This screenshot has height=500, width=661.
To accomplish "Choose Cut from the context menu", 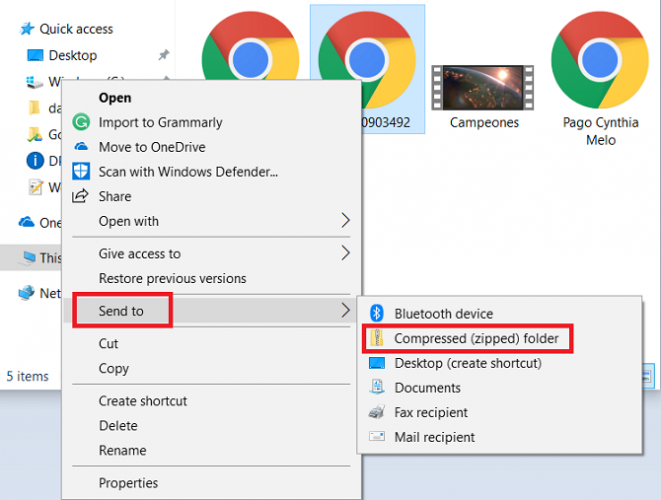I will pos(211,343).
